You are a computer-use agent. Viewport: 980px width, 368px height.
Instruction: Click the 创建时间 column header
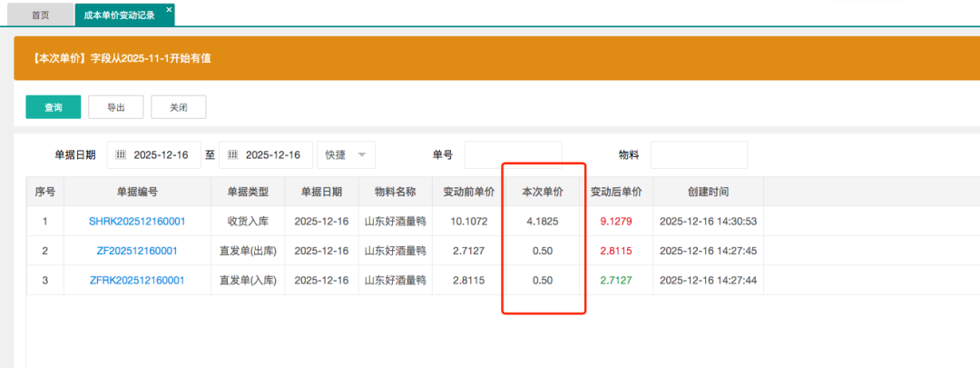coord(708,192)
